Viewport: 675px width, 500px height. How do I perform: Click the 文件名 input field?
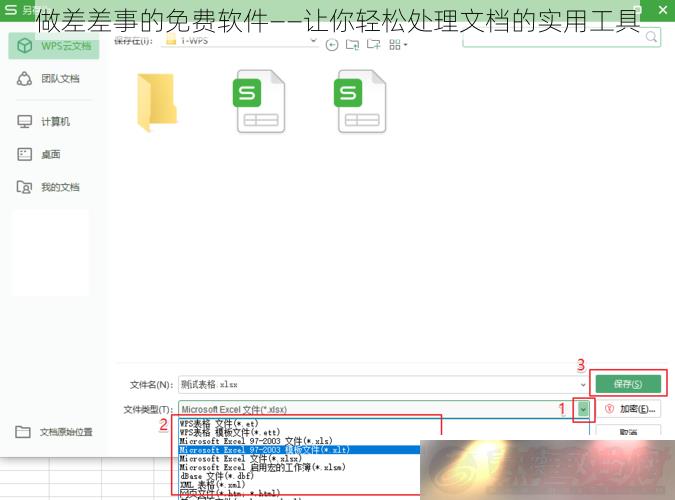pyautogui.click(x=379, y=385)
